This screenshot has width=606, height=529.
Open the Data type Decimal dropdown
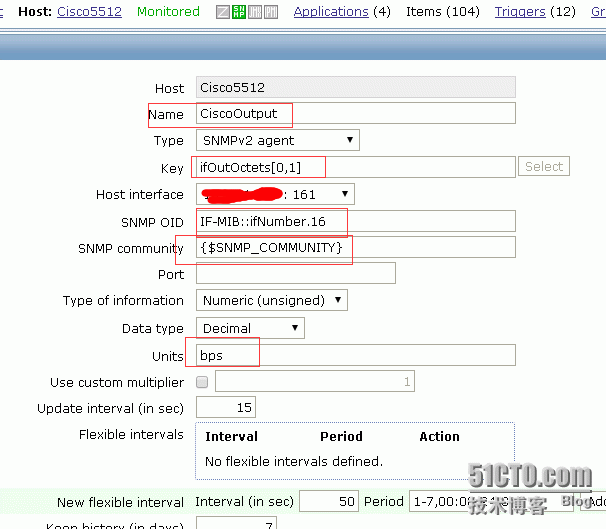[x=250, y=328]
